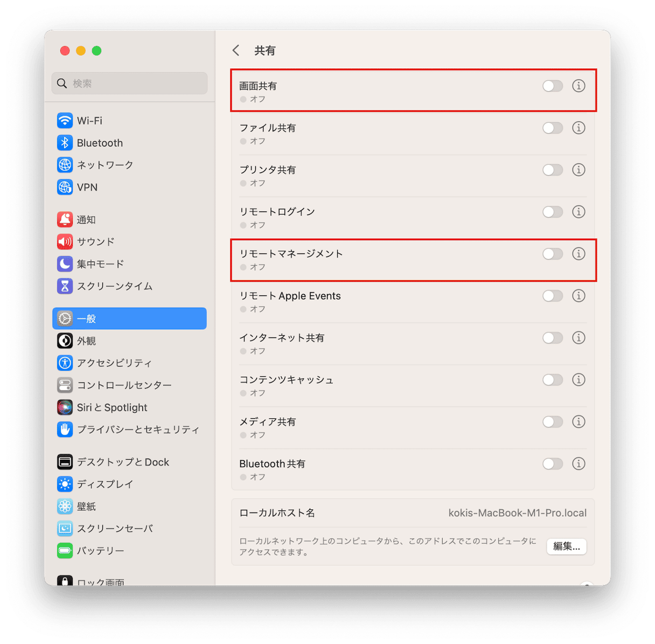This screenshot has height=644, width=655.
Task: Select 一般 in the sidebar
Action: (x=129, y=318)
